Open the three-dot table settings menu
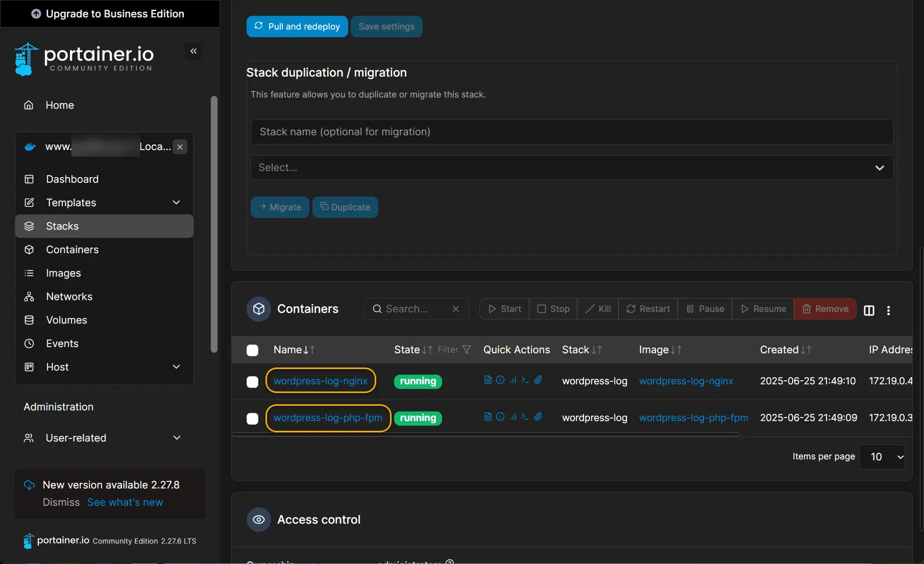 [888, 310]
